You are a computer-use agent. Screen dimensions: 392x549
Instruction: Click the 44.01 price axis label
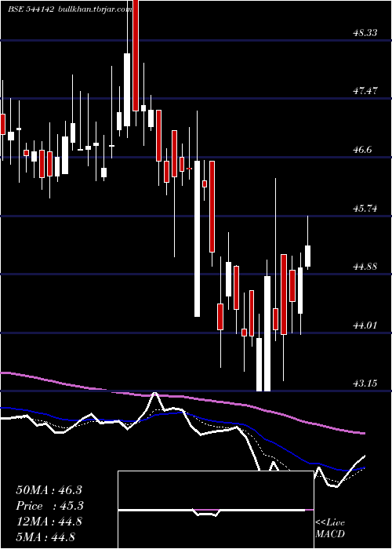pyautogui.click(x=365, y=325)
